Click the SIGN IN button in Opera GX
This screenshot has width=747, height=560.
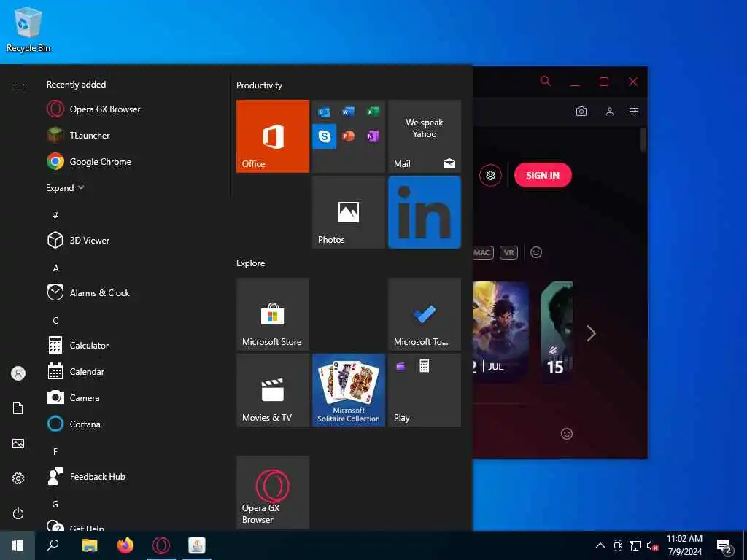(543, 175)
